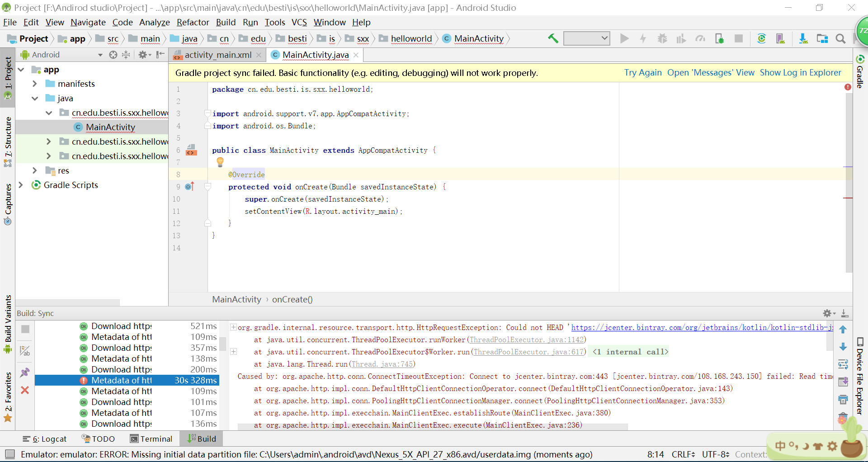Close the MainActivity.java tab
Viewport: 868px width, 462px height.
[356, 55]
